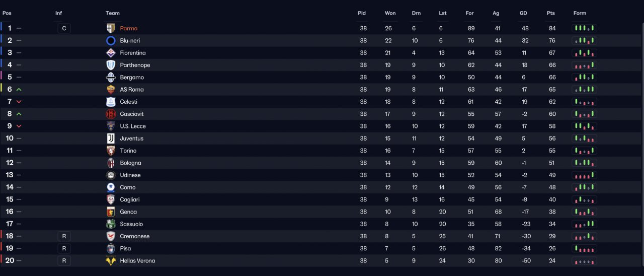This screenshot has width=644, height=276.
Task: Open the Torino team link
Action: click(x=128, y=151)
